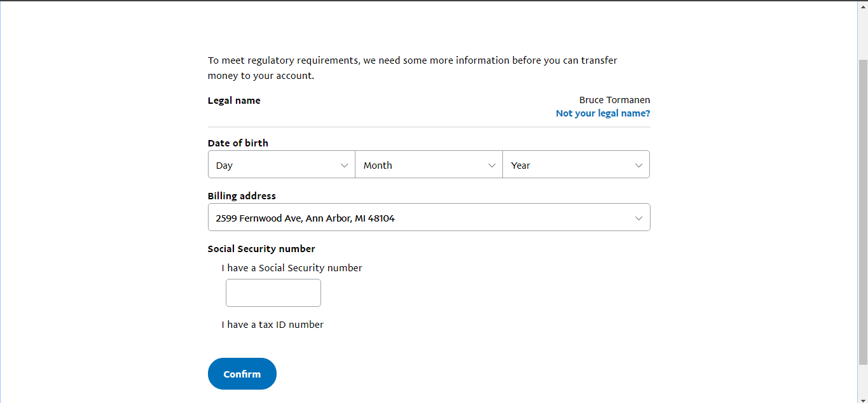
Task: Select "I have a Social Security number" option
Action: [x=291, y=268]
